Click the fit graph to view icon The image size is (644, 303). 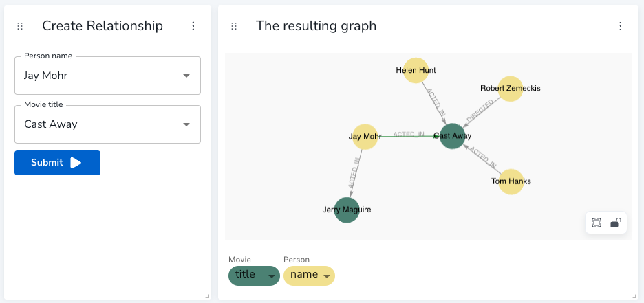tap(597, 223)
